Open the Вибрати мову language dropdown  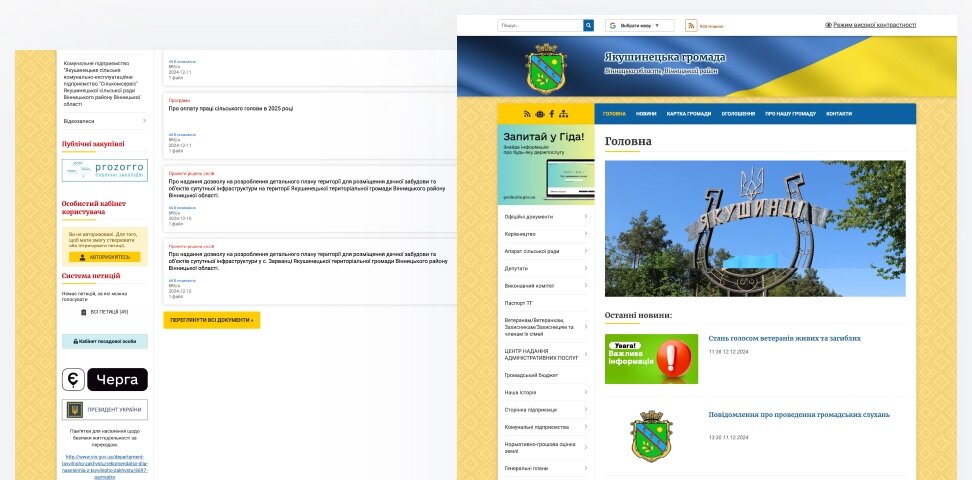tap(640, 25)
